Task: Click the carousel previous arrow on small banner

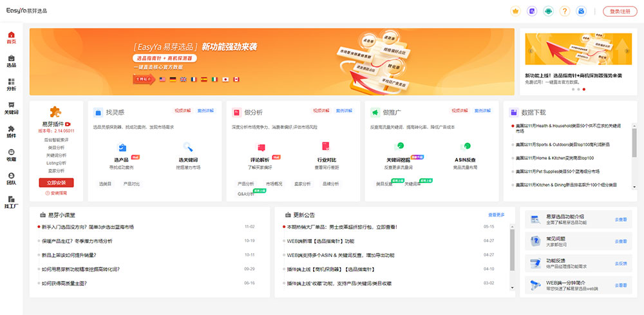Action: pyautogui.click(x=531, y=51)
